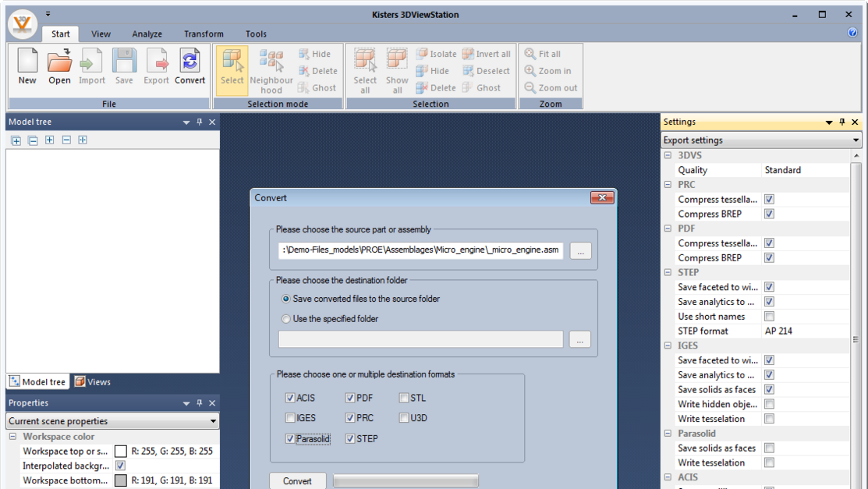Enable the U3D format checkbox
This screenshot has height=489, width=868.
pyautogui.click(x=404, y=417)
